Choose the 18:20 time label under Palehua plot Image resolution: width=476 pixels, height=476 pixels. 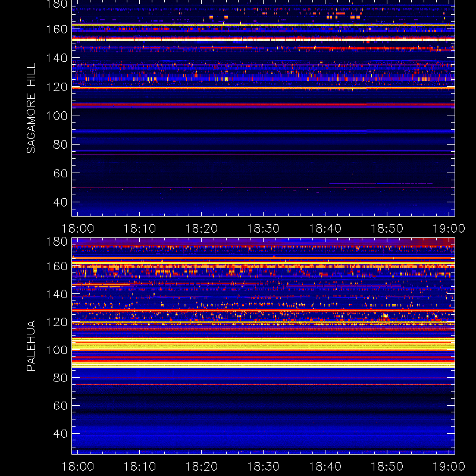point(201,466)
